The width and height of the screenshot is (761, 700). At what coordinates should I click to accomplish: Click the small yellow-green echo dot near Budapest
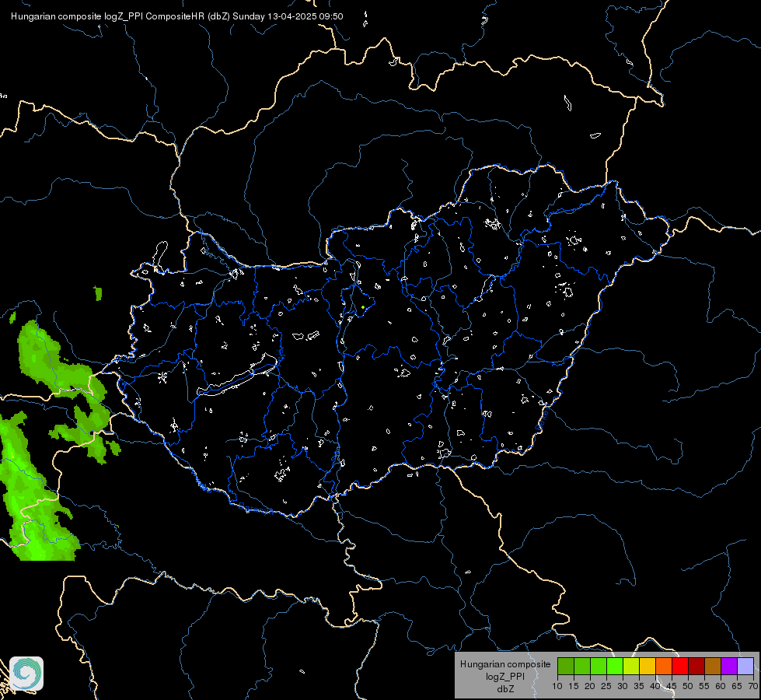pos(363,307)
